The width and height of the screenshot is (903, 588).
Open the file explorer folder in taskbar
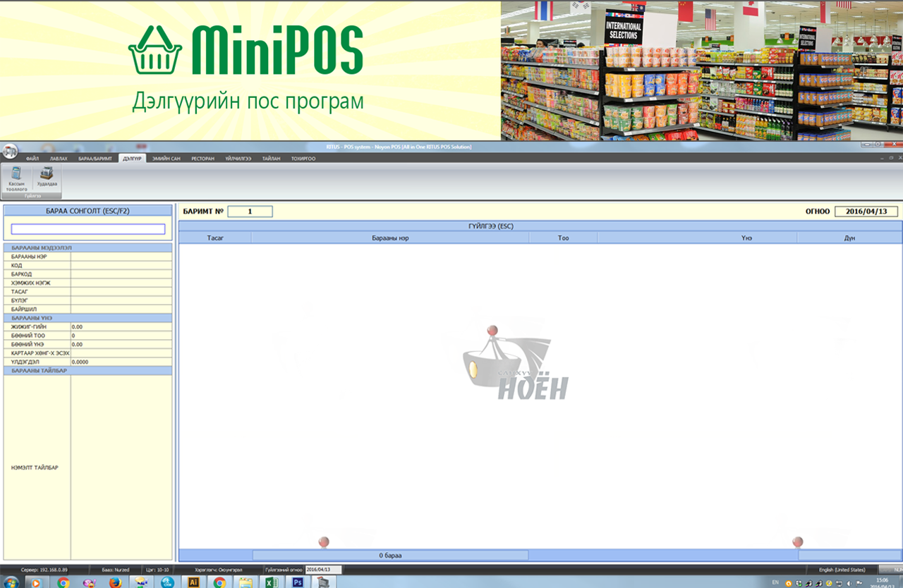[245, 582]
